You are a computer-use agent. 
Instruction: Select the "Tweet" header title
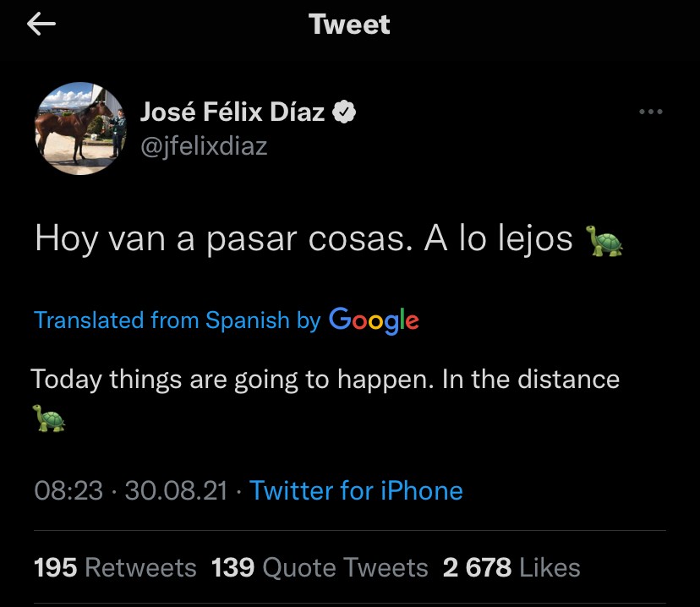pyautogui.click(x=349, y=25)
